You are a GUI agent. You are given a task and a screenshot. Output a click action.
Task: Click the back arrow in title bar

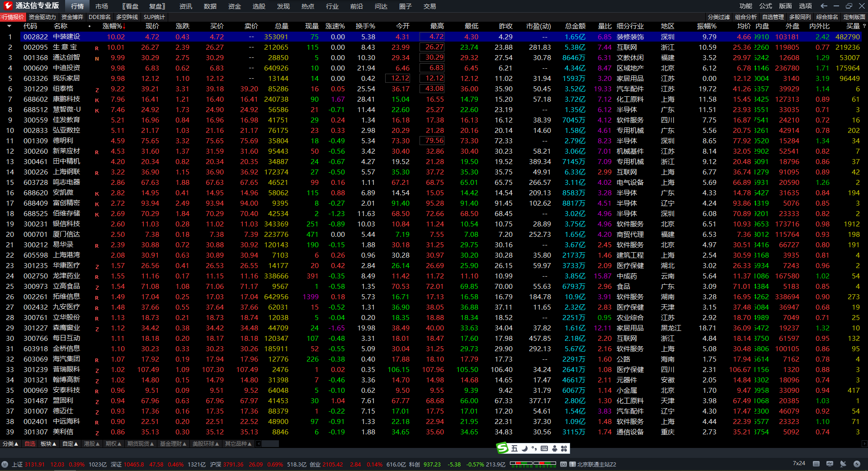coord(824,6)
